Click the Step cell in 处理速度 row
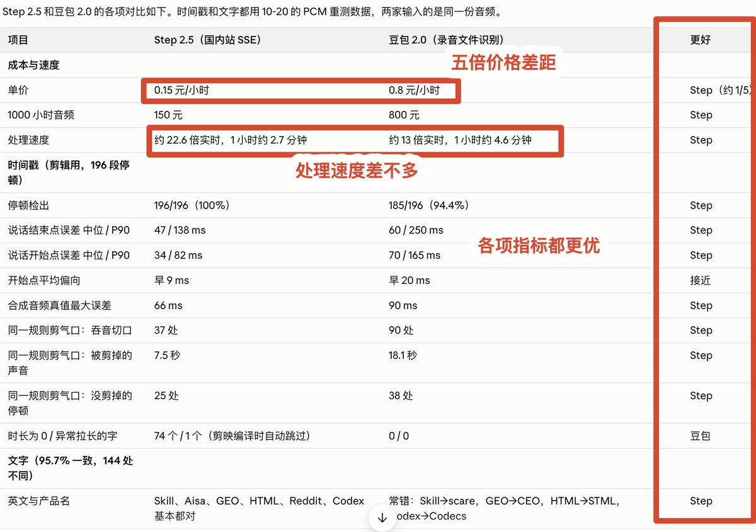 click(701, 140)
